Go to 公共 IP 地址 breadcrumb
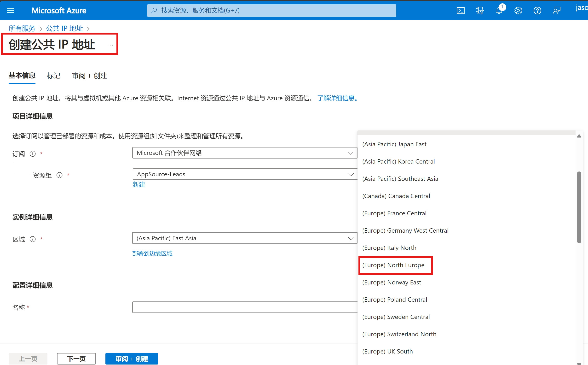This screenshot has height=365, width=588. pyautogui.click(x=64, y=29)
